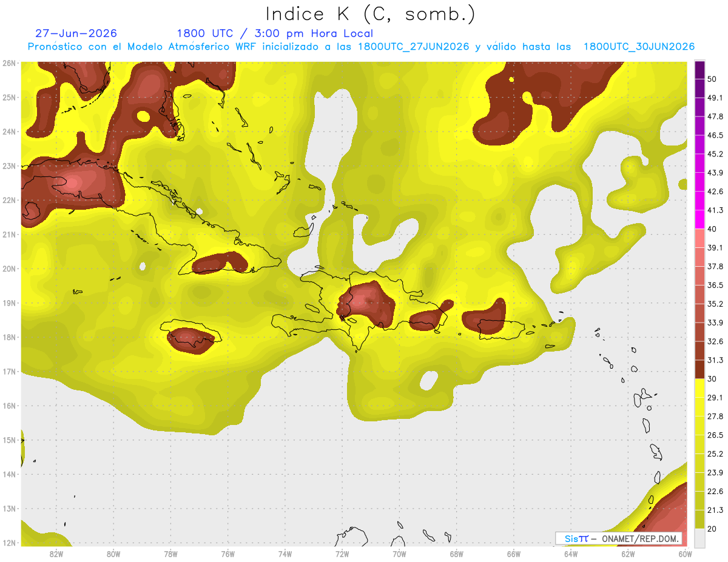728x562 pixels.
Task: Click the '23.9' value on the color scale
Action: [x=715, y=473]
